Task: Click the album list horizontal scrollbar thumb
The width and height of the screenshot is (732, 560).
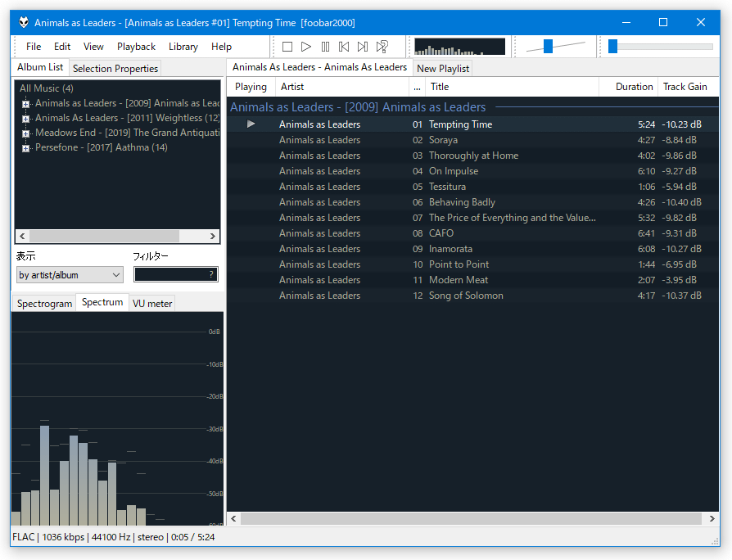Action: [x=104, y=236]
